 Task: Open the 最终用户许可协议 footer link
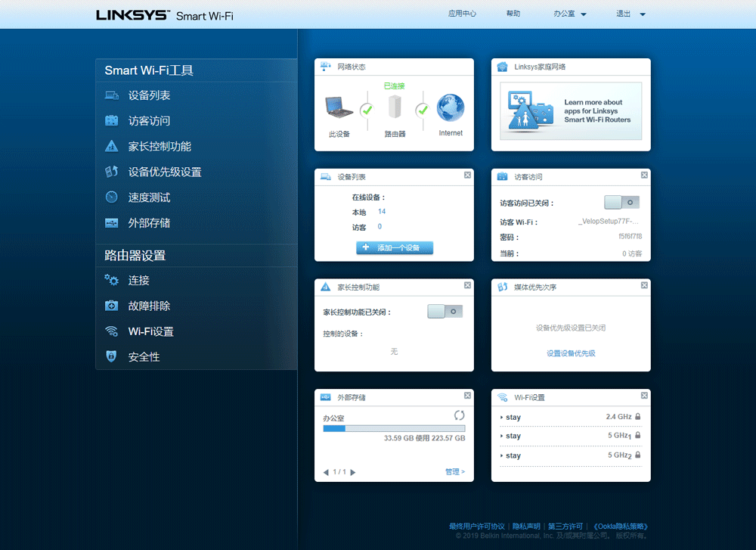coord(477,526)
